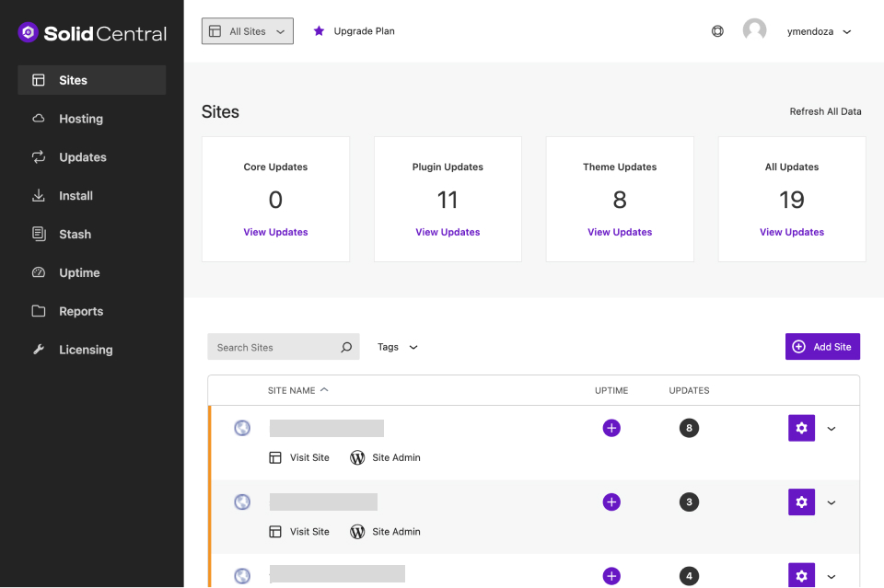Visit Site for the site with 8 updates
884x588 pixels.
click(x=299, y=457)
